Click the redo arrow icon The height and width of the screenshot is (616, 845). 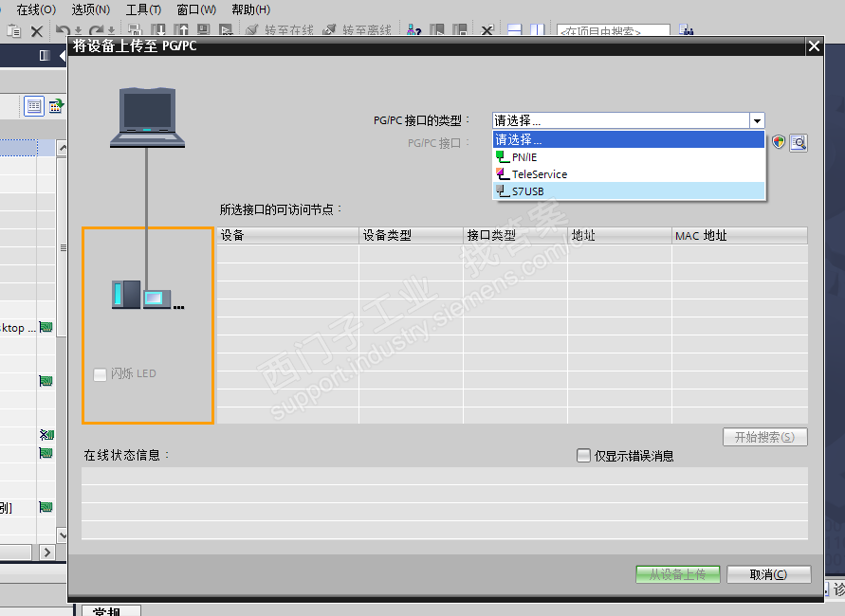click(x=97, y=30)
